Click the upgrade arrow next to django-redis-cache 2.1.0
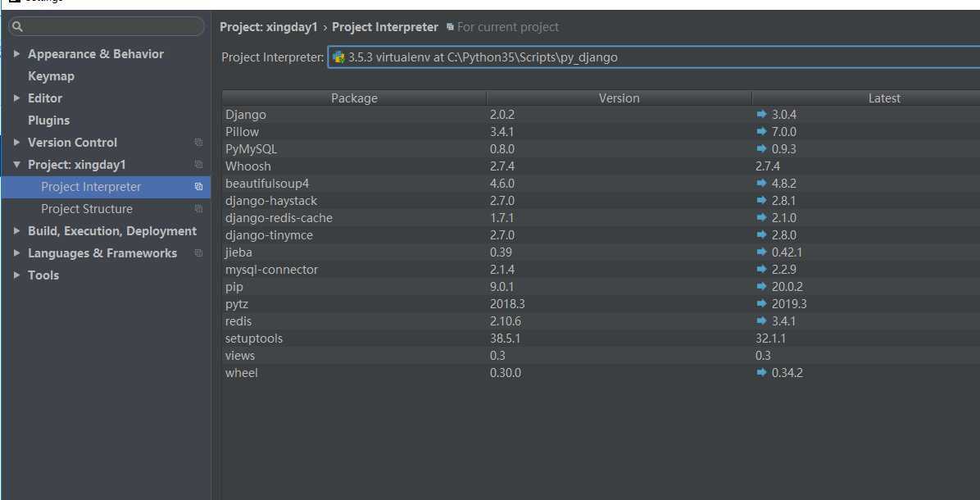The width and height of the screenshot is (980, 500). [761, 217]
